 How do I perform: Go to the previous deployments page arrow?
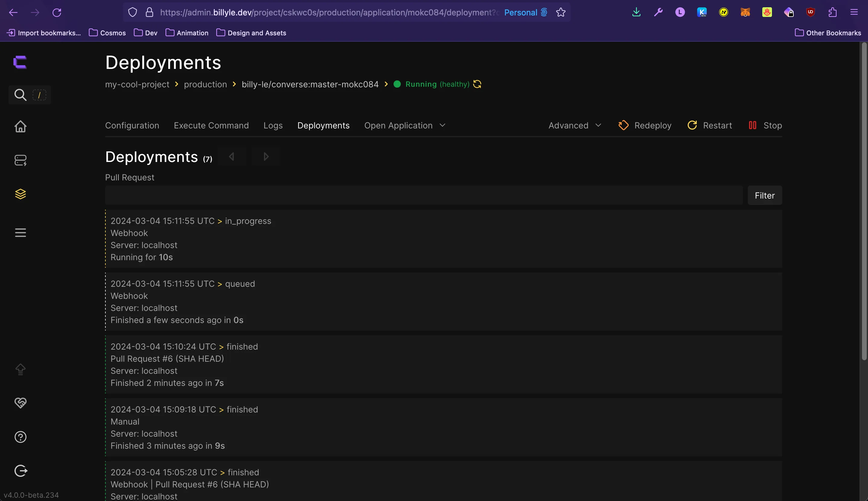[x=232, y=157]
